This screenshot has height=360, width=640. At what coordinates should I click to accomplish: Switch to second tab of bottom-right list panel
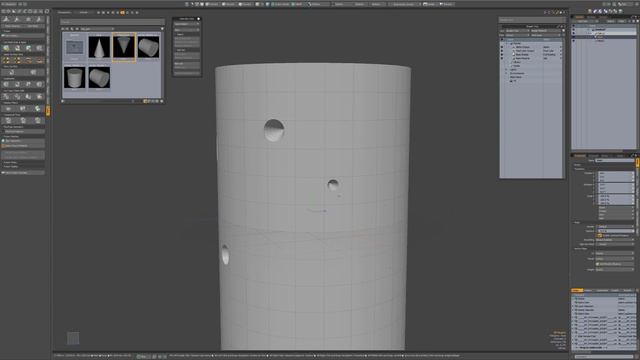click(589, 290)
